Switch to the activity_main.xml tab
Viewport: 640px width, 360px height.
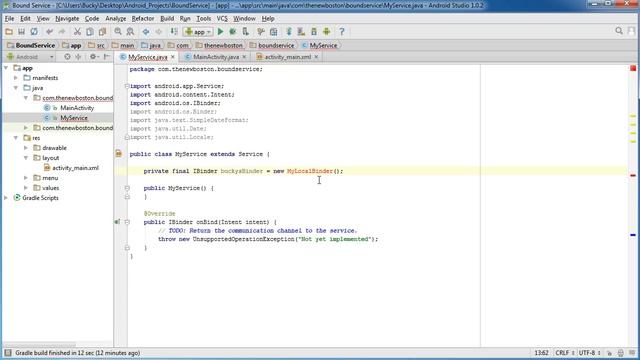coord(288,57)
